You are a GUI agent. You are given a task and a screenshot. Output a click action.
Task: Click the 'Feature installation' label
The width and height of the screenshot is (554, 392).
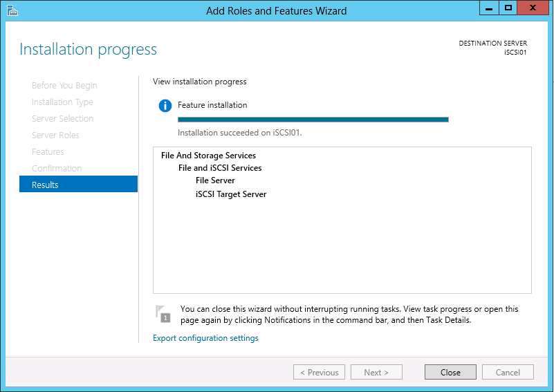212,105
